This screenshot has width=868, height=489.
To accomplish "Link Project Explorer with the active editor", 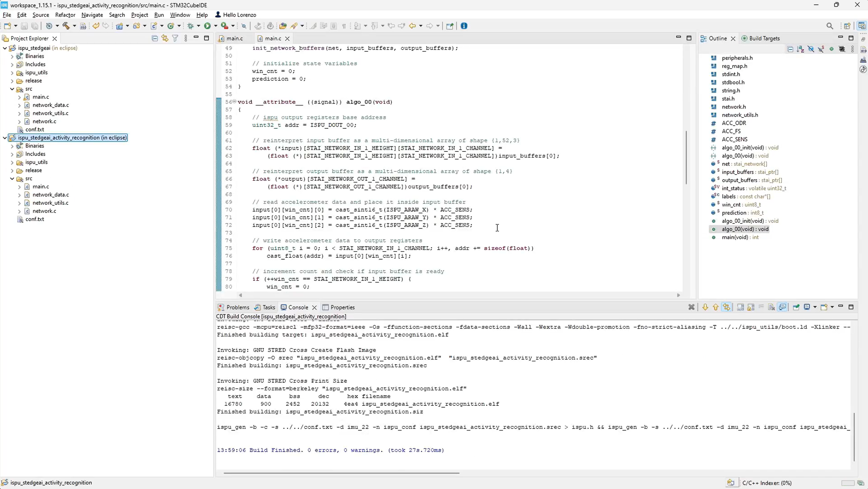I will [165, 38].
